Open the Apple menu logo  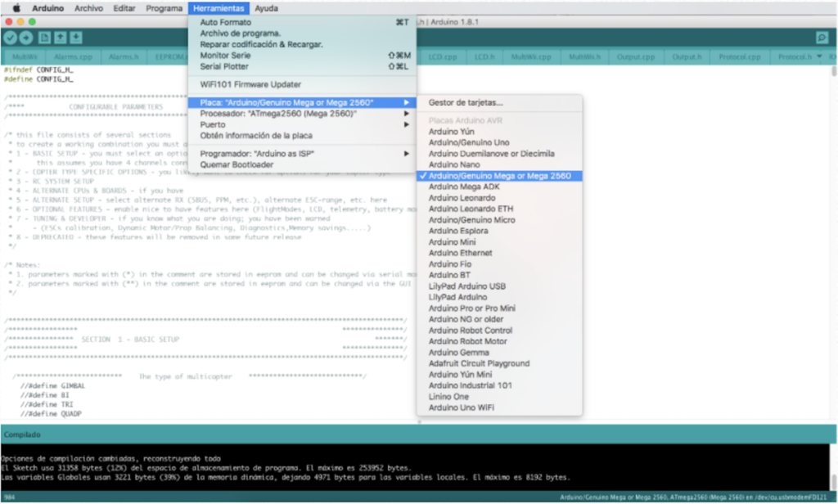coord(16,8)
